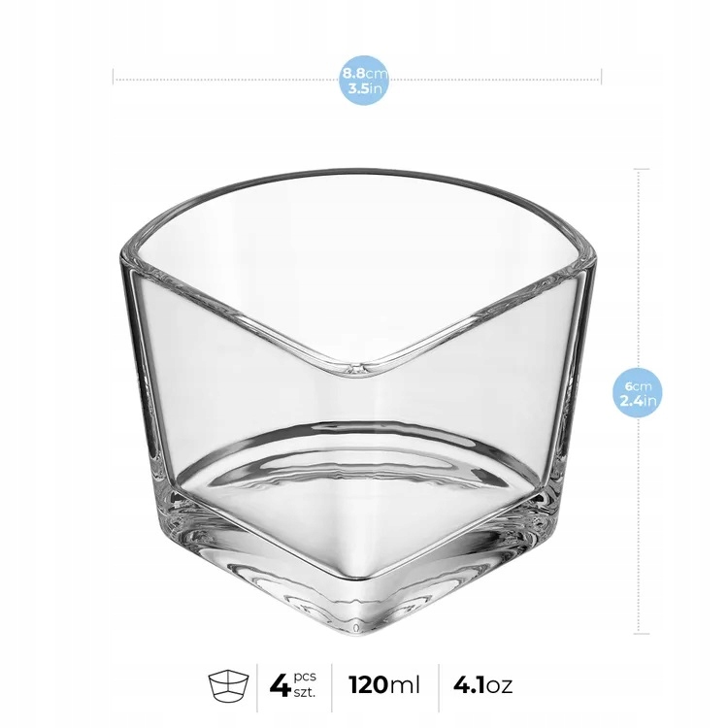Click the divider between 120ml and 4.1oz
The height and width of the screenshot is (728, 728).
point(439,687)
